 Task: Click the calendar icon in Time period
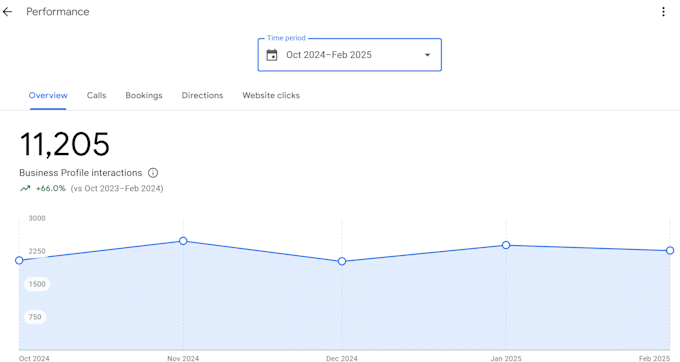[272, 55]
